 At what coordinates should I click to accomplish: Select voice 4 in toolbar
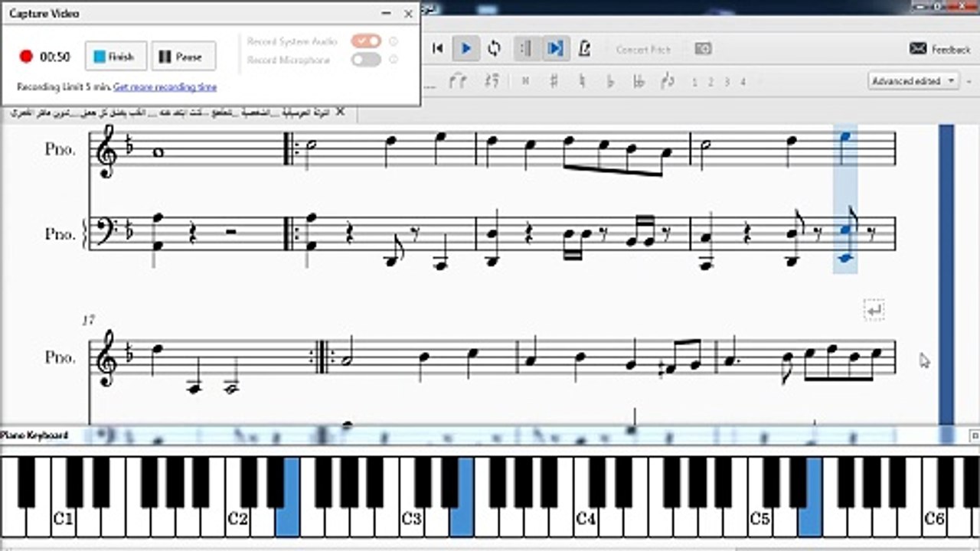743,82
